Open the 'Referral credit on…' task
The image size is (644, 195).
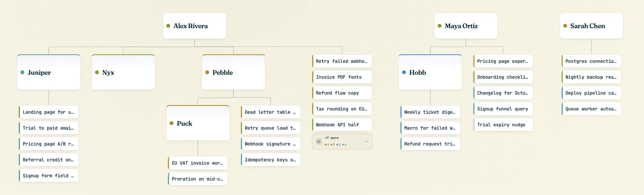[x=49, y=160]
